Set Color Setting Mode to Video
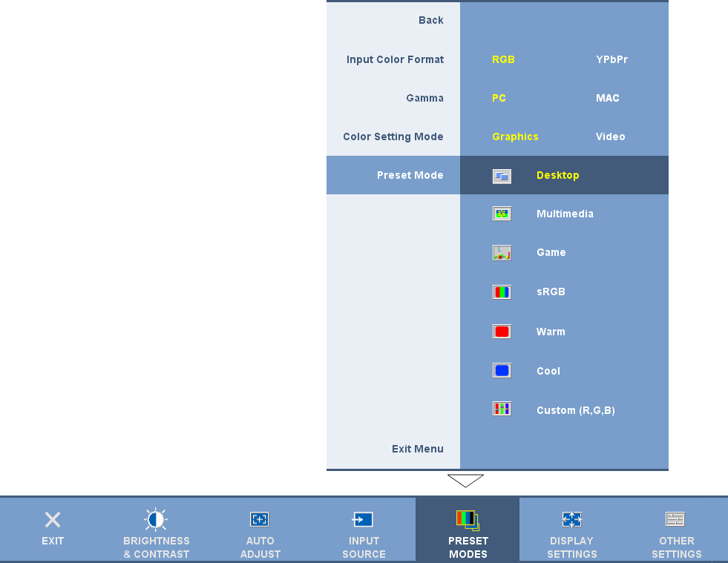Image resolution: width=728 pixels, height=563 pixels. 610,136
